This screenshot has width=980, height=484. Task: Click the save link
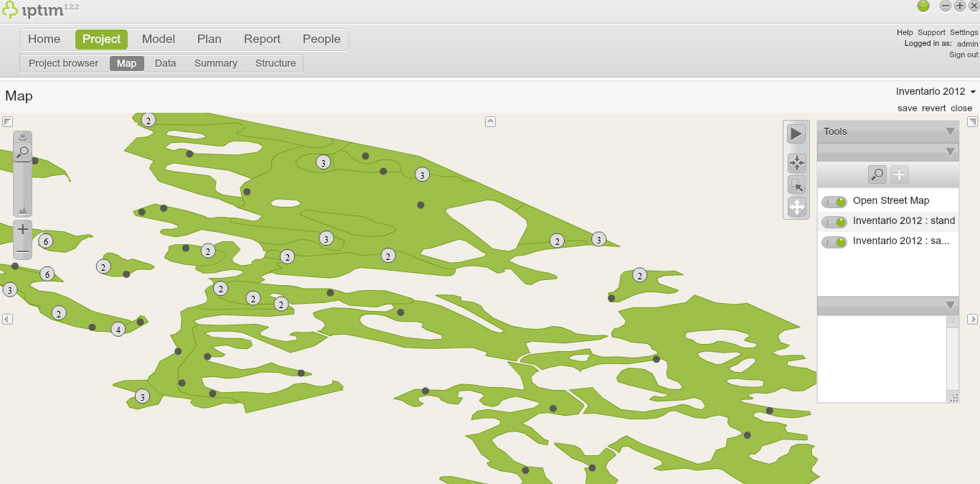coord(907,108)
